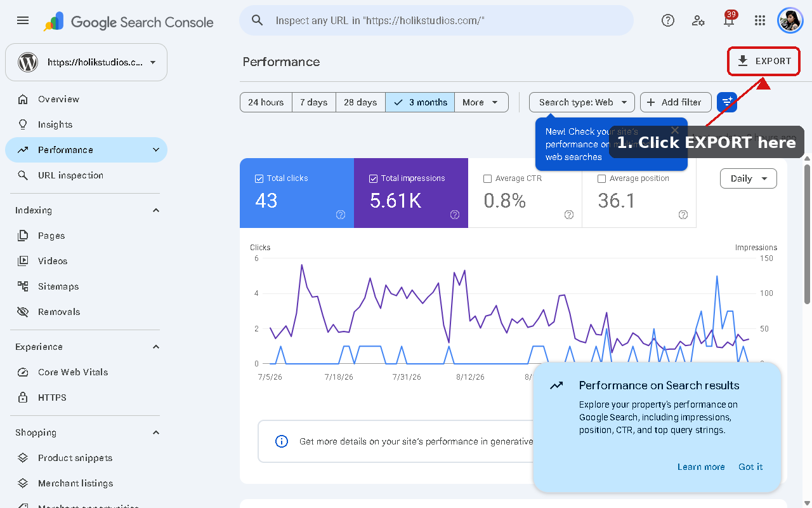Click help icon on Total impressions card
This screenshot has width=812, height=508.
coord(455,215)
